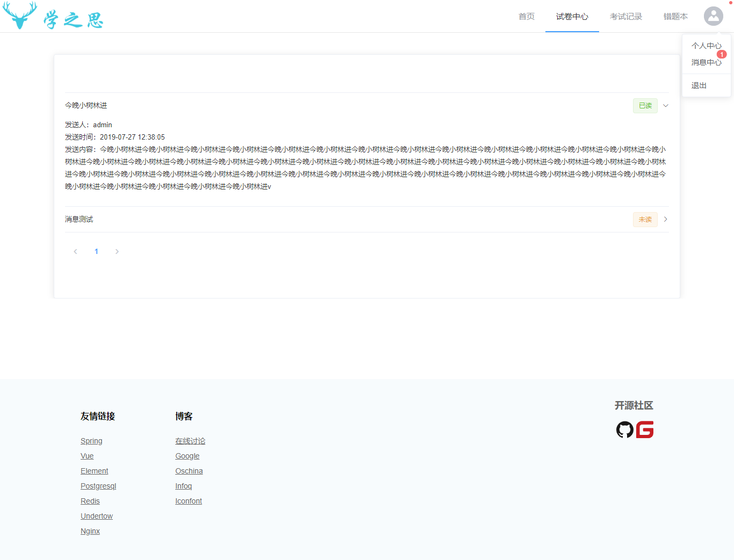Expand the 消息测试 message
Image resolution: width=734 pixels, height=560 pixels.
point(666,219)
